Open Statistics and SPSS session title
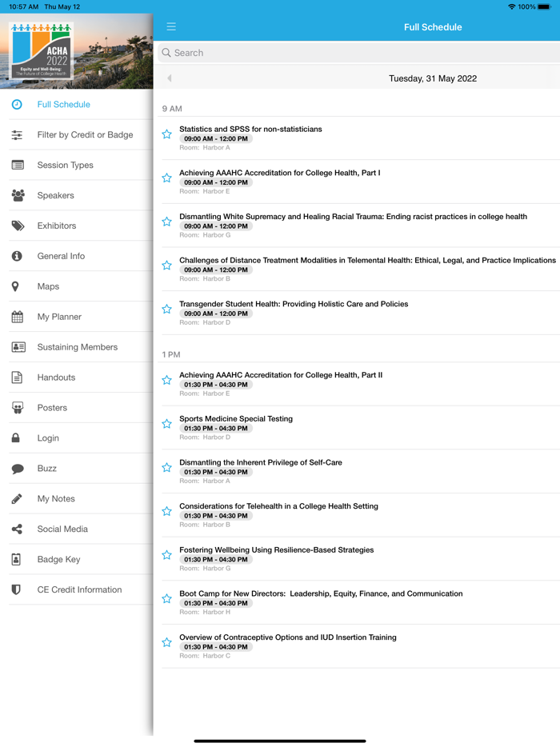The height and width of the screenshot is (747, 560). [250, 129]
